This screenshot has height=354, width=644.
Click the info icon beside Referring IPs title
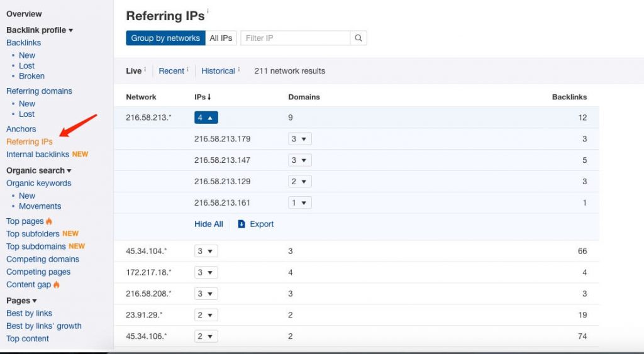[208, 11]
